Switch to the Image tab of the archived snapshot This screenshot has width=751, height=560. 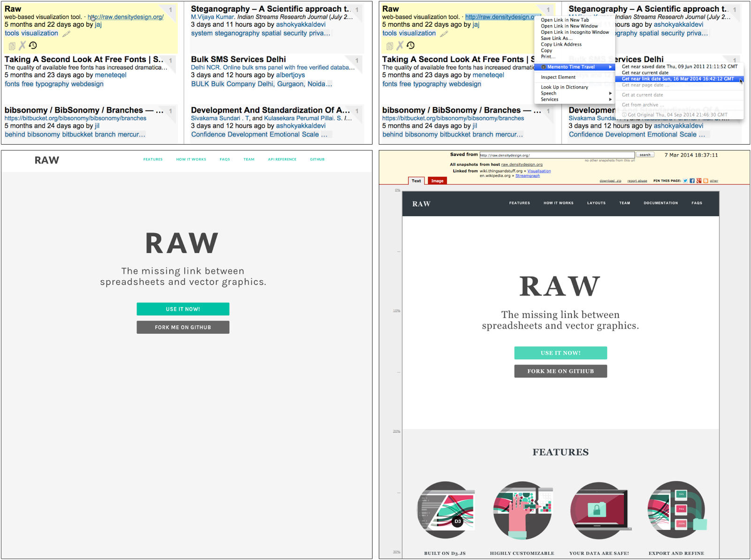click(437, 181)
